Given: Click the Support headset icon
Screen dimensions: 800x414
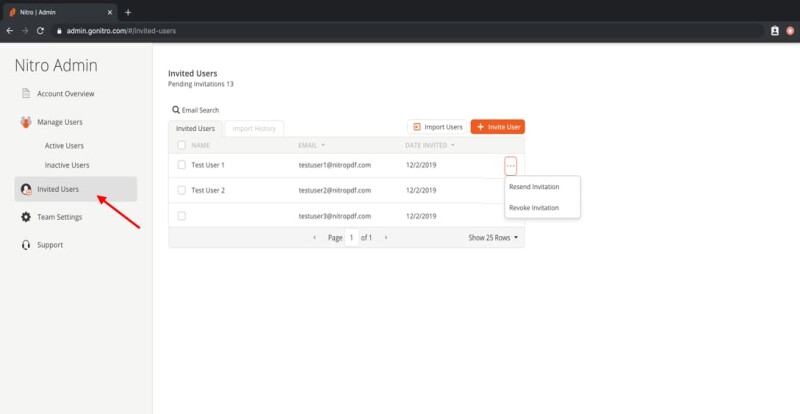Looking at the screenshot, I should tap(26, 245).
